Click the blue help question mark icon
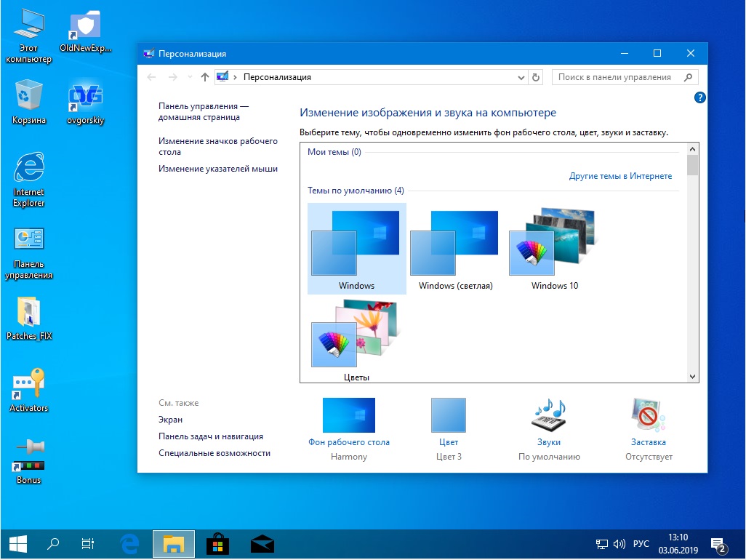This screenshot has width=746, height=560. pos(699,97)
